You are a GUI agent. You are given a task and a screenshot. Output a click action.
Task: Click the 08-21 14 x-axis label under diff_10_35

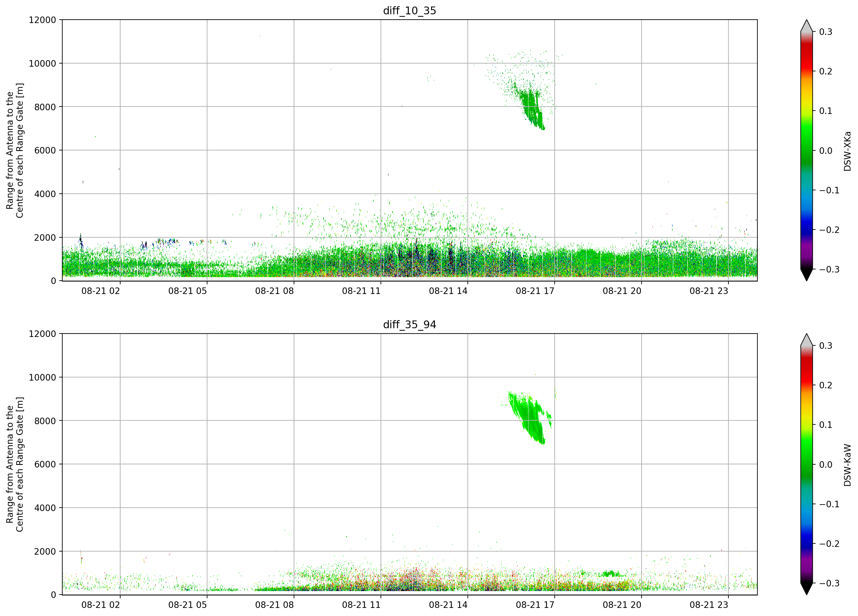pyautogui.click(x=448, y=291)
